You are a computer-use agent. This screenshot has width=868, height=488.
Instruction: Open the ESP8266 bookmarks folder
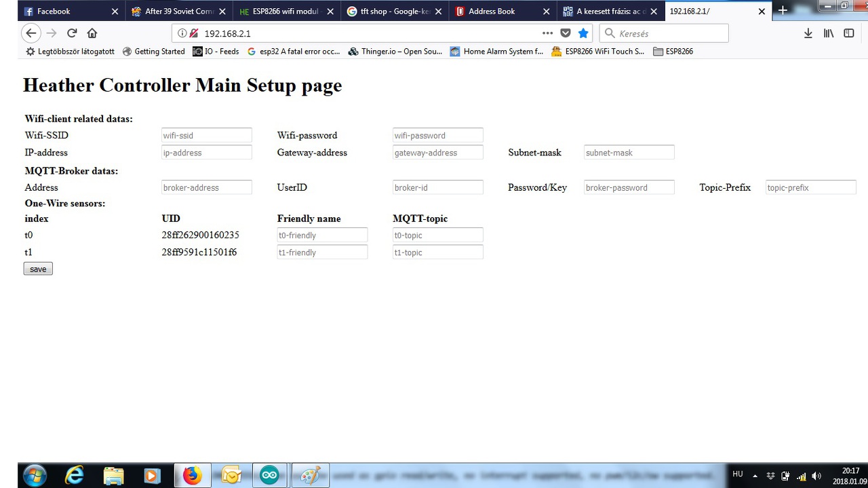(673, 52)
